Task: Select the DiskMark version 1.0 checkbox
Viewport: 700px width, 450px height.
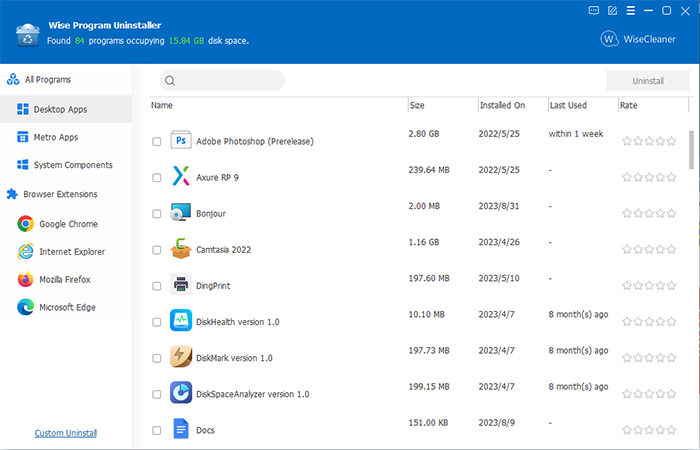Action: coord(156,358)
